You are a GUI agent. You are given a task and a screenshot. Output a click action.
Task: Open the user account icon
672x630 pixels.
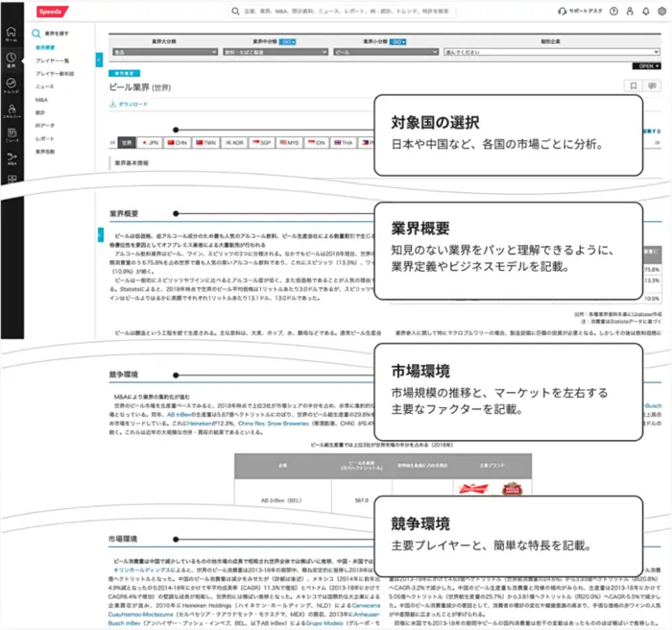[x=630, y=12]
